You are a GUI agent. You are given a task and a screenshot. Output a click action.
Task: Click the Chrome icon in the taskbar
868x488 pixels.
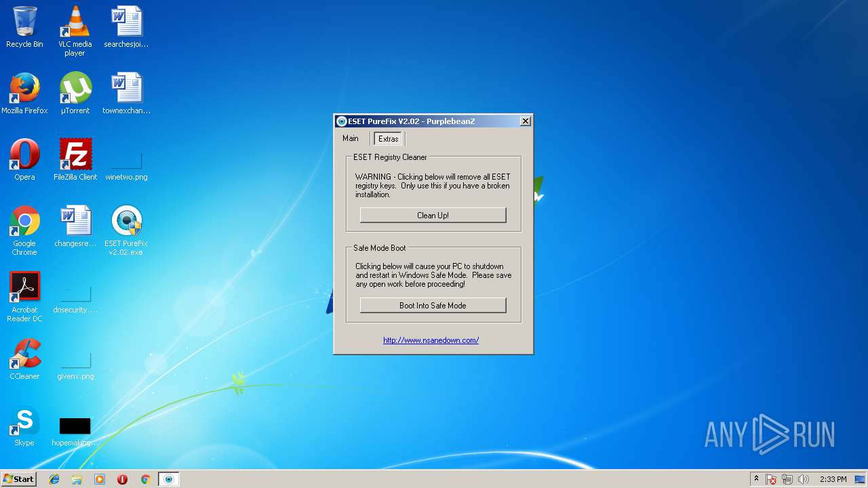pos(145,479)
